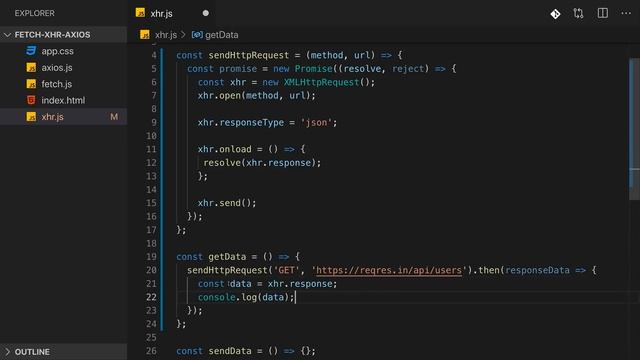Click the variable symbol icon in breadcrumb
Image resolution: width=640 pixels, height=360 pixels.
[197, 35]
